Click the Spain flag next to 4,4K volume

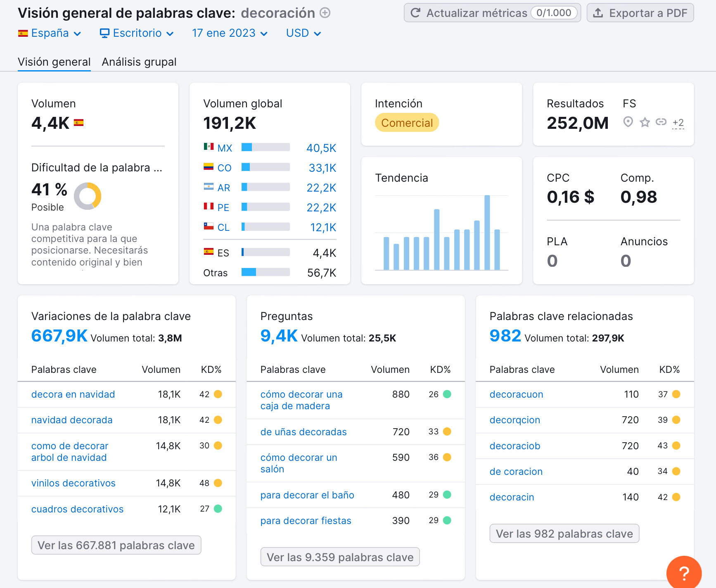tap(78, 123)
